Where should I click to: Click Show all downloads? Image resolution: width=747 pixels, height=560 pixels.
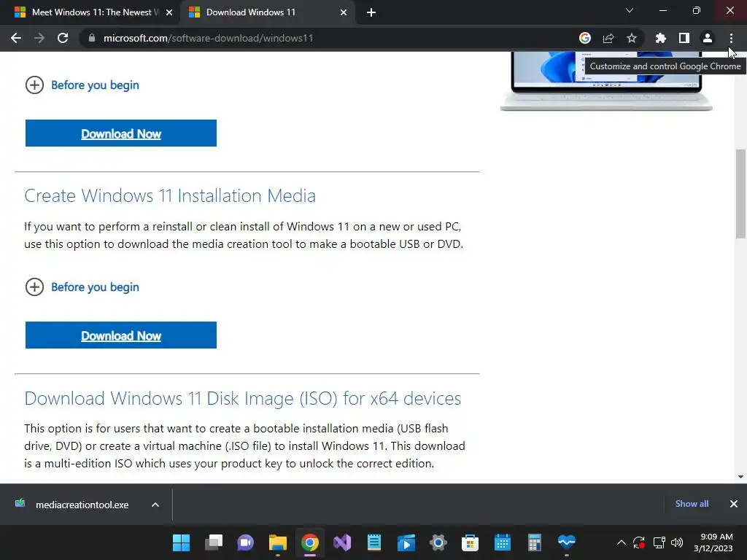(x=692, y=504)
